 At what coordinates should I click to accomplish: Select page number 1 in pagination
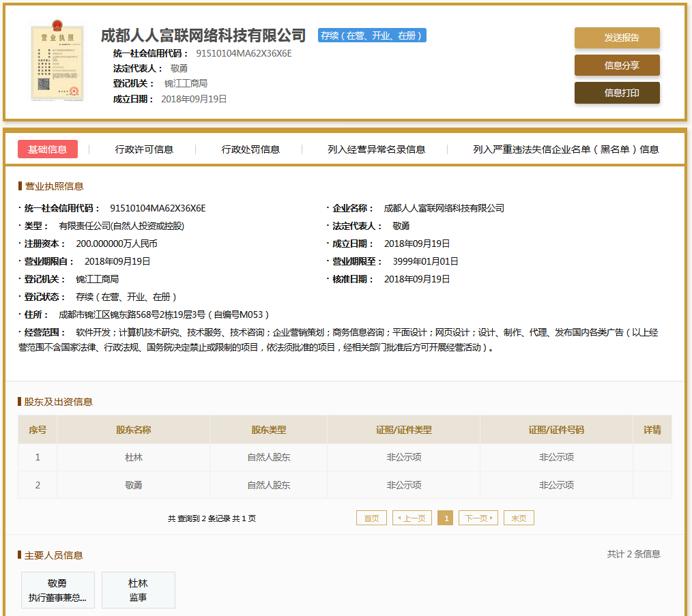coord(446,518)
